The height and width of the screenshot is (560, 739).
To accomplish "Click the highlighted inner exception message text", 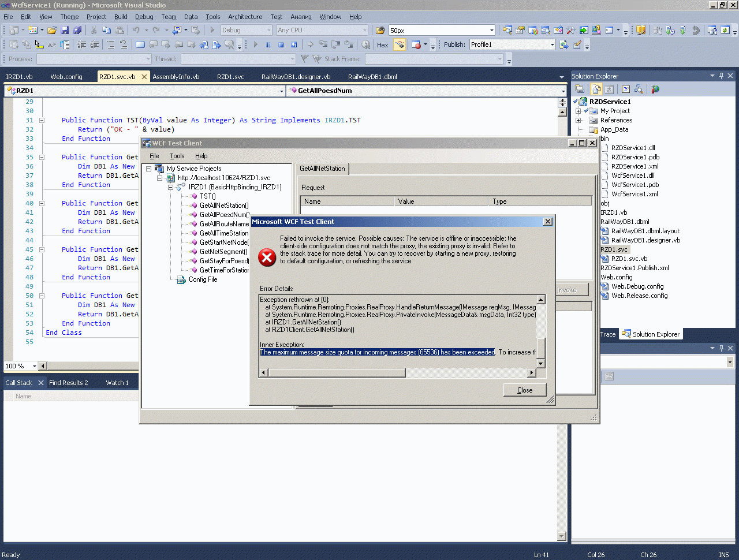I will click(x=378, y=352).
